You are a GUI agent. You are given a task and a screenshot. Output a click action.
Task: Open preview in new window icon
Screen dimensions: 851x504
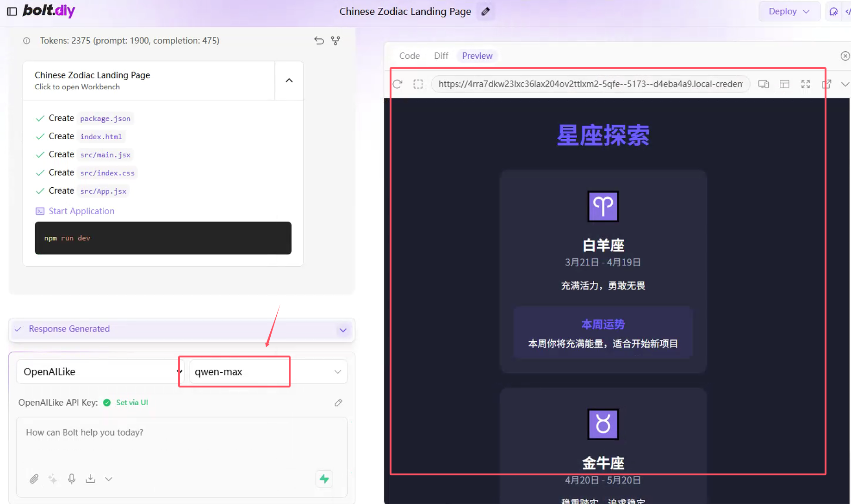[826, 84]
